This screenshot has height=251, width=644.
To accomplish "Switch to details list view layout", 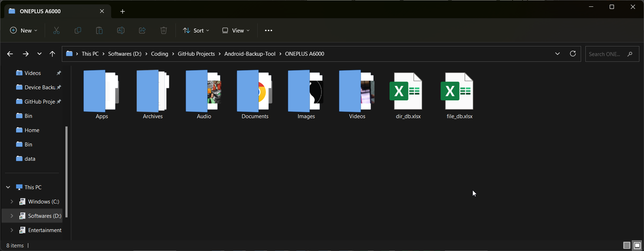I will point(627,245).
